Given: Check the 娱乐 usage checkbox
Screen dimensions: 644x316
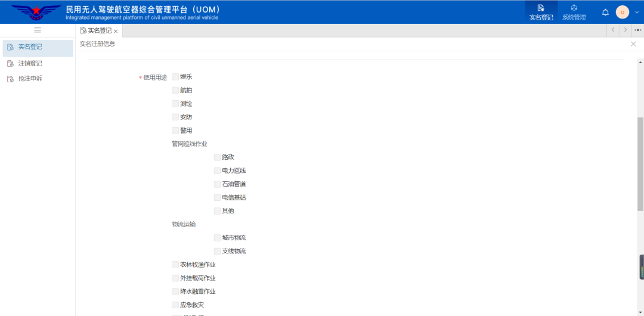Looking at the screenshot, I should pos(175,77).
